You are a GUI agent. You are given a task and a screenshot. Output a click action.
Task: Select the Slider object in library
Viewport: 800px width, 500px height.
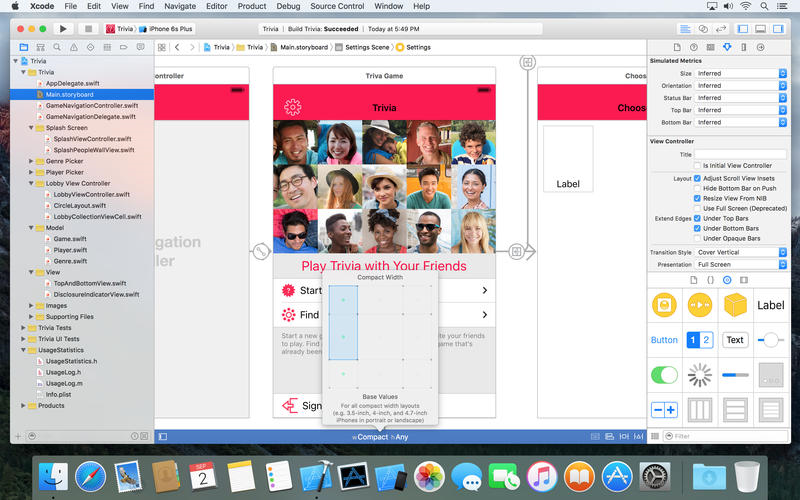coord(770,340)
